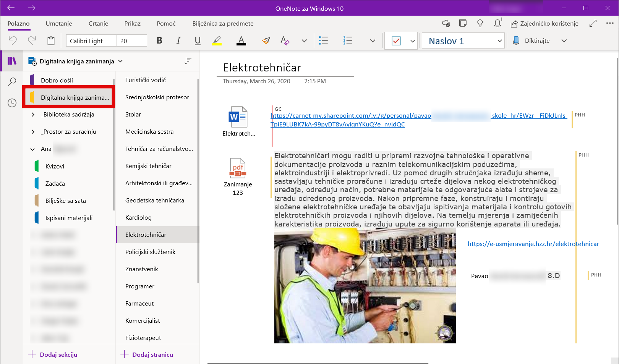Open the more options ellipsis menu
Screen dimensions: 619x364
[x=610, y=23]
